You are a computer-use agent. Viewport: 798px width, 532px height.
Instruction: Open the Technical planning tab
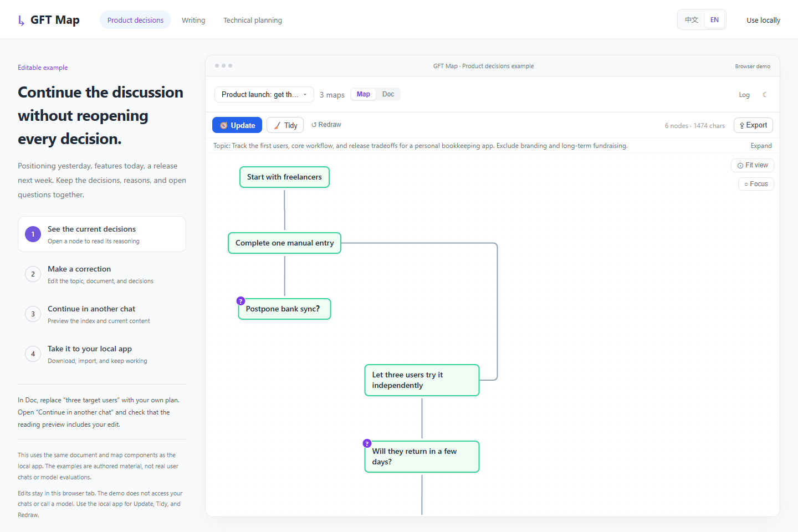[253, 20]
